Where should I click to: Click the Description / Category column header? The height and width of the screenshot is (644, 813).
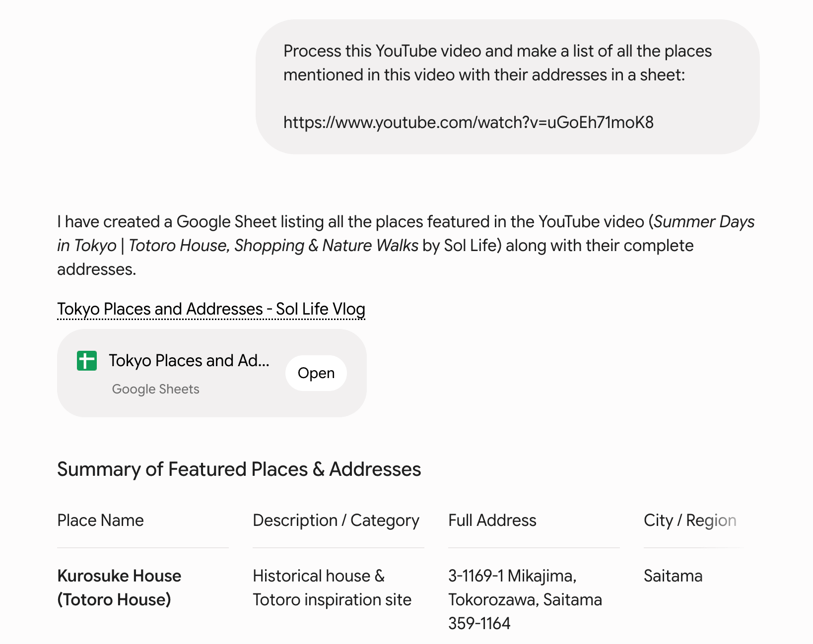[336, 520]
